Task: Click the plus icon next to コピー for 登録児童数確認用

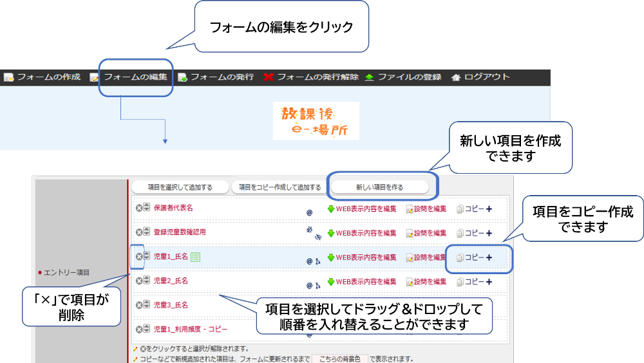Action: click(489, 233)
